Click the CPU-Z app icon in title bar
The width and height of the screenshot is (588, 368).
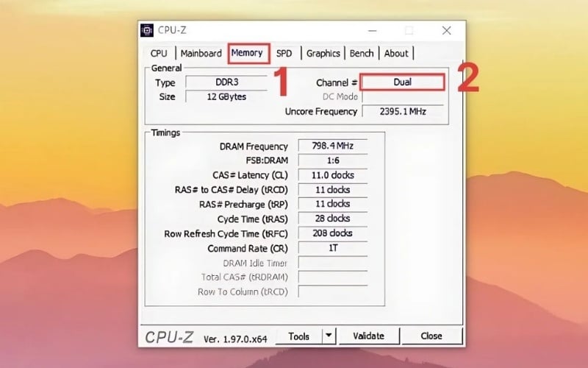146,30
